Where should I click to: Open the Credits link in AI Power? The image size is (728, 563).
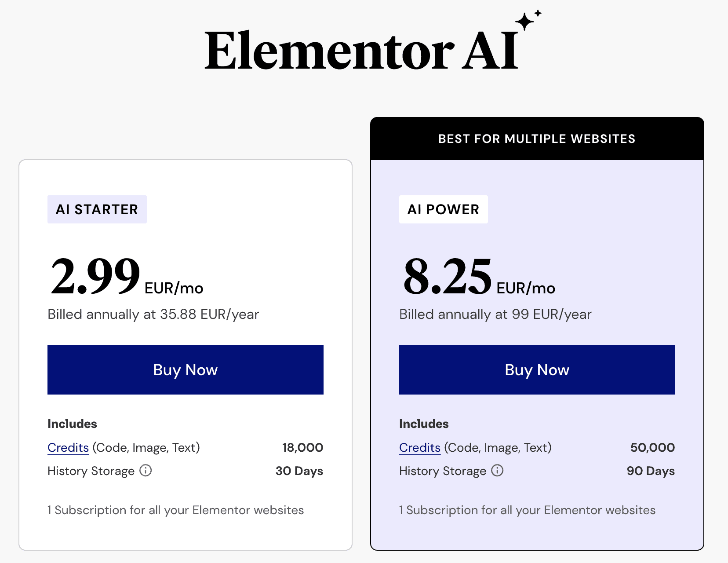coord(420,448)
